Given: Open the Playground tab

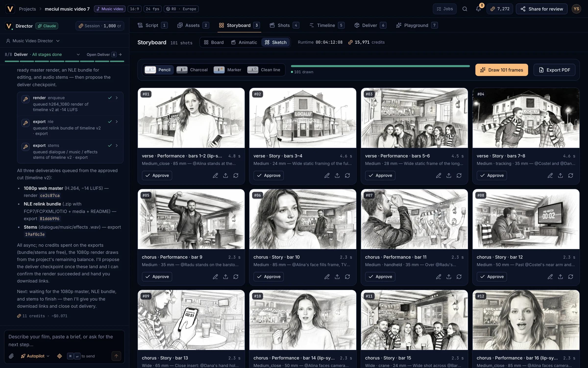Looking at the screenshot, I should pyautogui.click(x=417, y=25).
